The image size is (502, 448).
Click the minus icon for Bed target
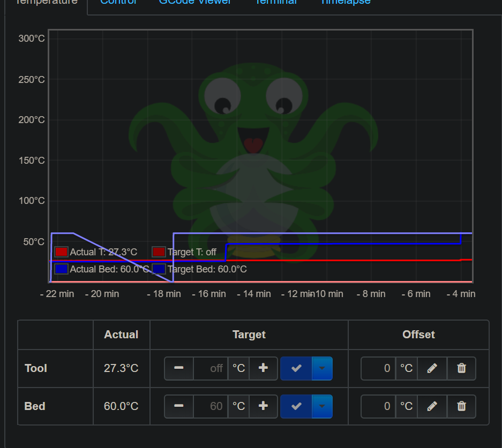[178, 406]
